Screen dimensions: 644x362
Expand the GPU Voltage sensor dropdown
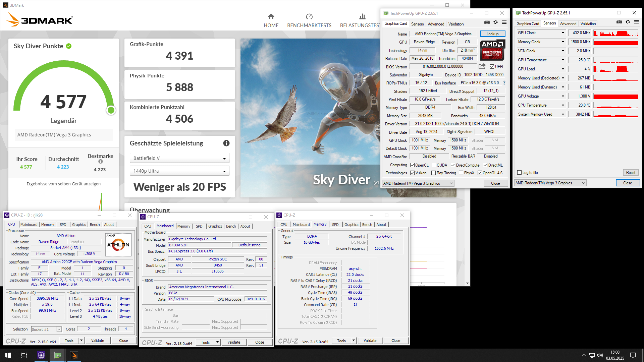[x=563, y=96]
